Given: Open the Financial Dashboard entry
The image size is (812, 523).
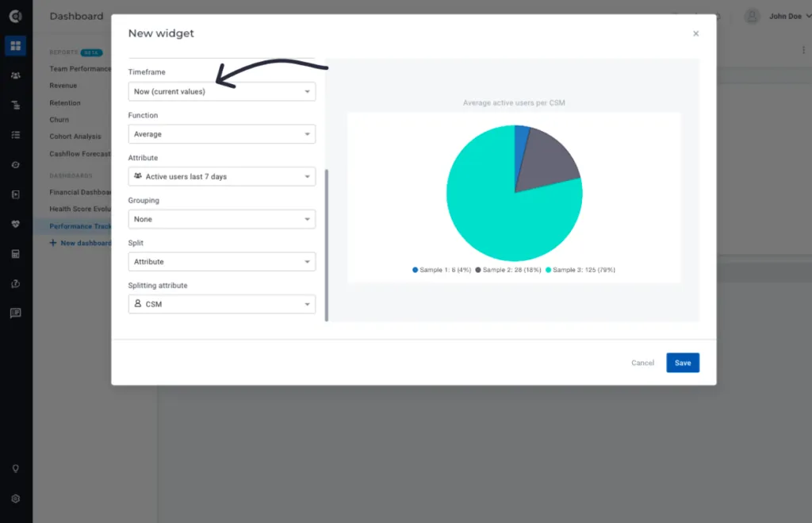Looking at the screenshot, I should (x=80, y=192).
